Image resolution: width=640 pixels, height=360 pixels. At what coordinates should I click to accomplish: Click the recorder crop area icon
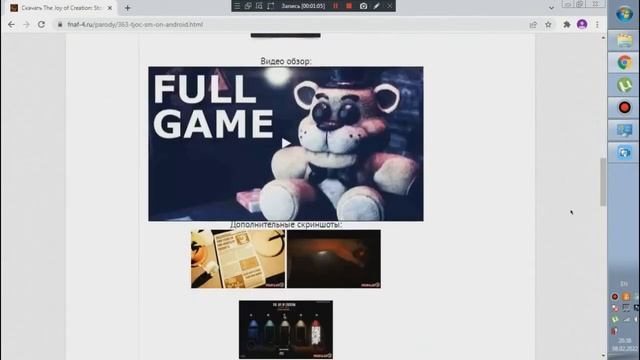pos(271,6)
